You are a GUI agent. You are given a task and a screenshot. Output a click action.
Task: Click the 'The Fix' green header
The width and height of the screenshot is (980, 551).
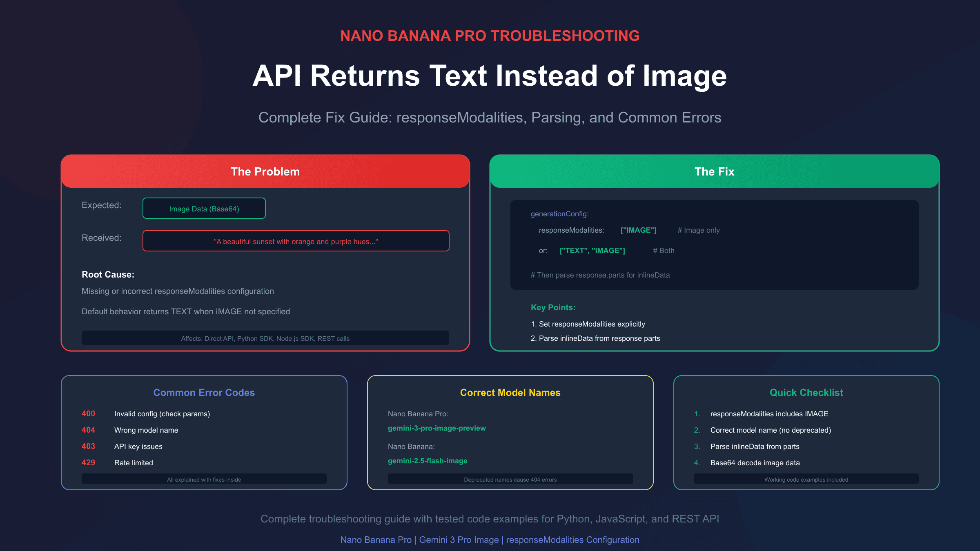714,171
